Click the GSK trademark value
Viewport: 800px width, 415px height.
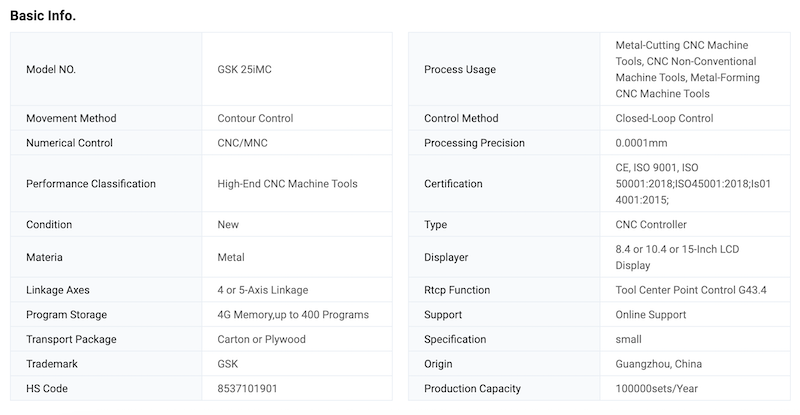point(228,364)
